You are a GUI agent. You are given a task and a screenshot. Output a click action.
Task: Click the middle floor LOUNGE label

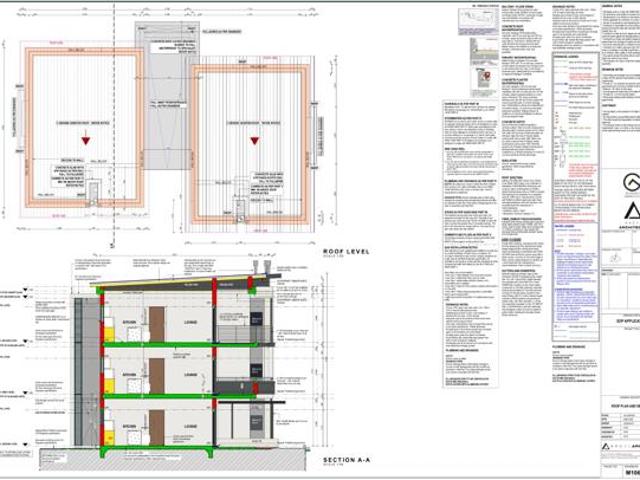tap(190, 375)
